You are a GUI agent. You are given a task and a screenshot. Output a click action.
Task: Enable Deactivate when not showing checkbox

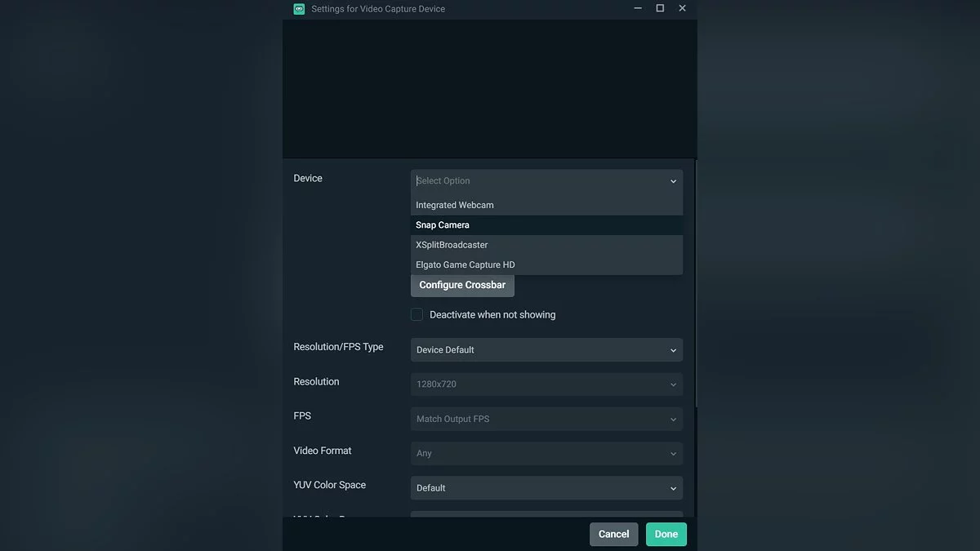tap(416, 314)
